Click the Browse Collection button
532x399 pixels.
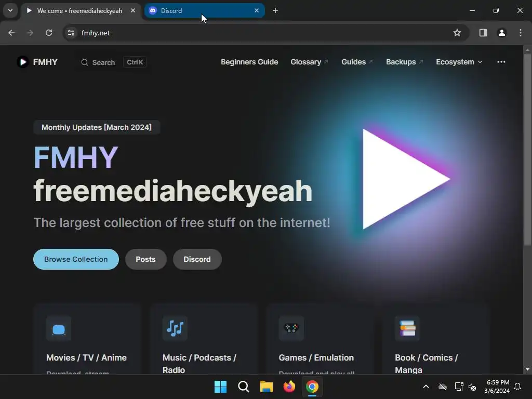[x=76, y=259]
